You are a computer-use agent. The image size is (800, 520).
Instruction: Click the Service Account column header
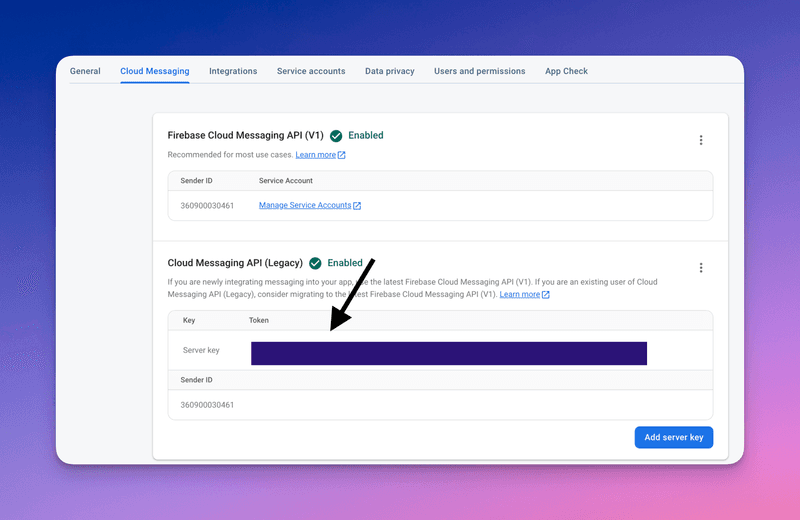(286, 181)
